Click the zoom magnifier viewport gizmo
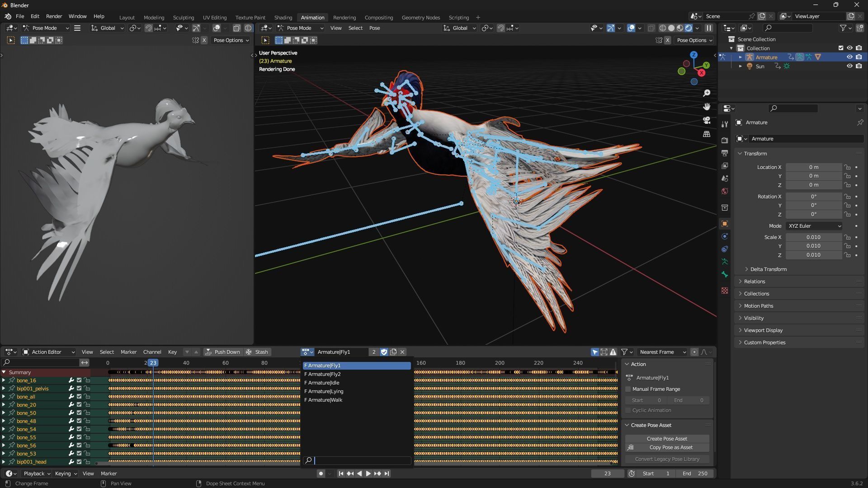Screen dimensions: 868x488 click(x=707, y=93)
